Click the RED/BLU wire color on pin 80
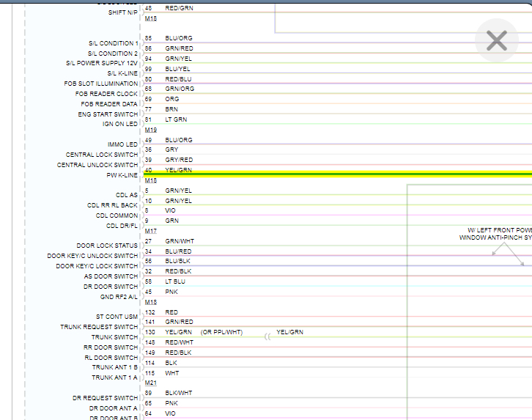This screenshot has width=532, height=420. pos(179,79)
